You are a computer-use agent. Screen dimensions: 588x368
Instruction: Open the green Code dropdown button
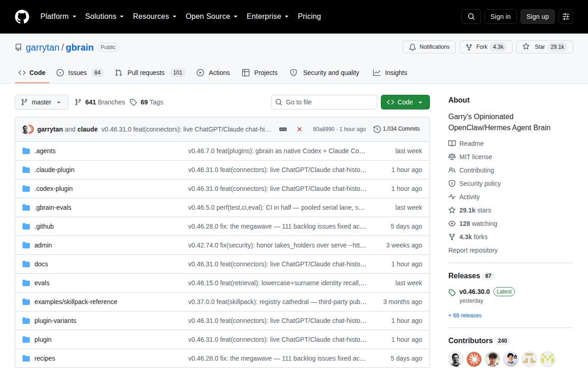[405, 102]
